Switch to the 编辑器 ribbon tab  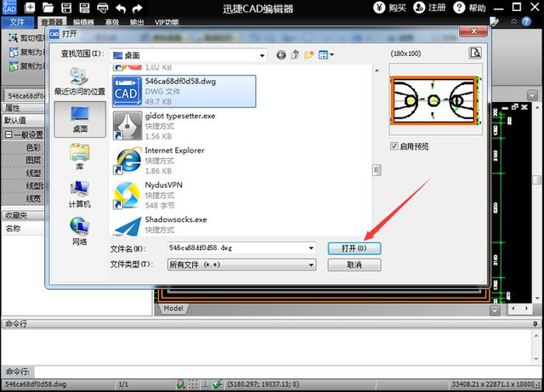point(83,22)
